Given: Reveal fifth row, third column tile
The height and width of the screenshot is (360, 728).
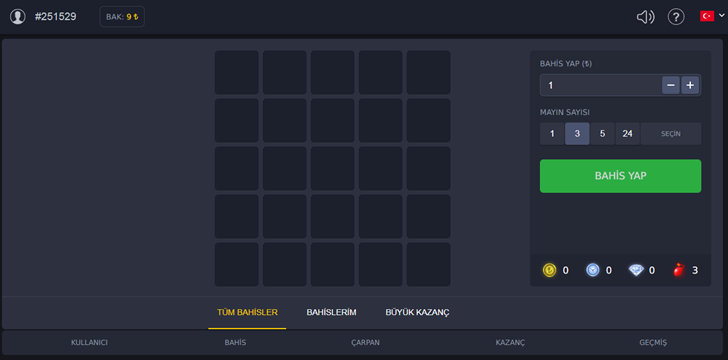Looking at the screenshot, I should 332,265.
